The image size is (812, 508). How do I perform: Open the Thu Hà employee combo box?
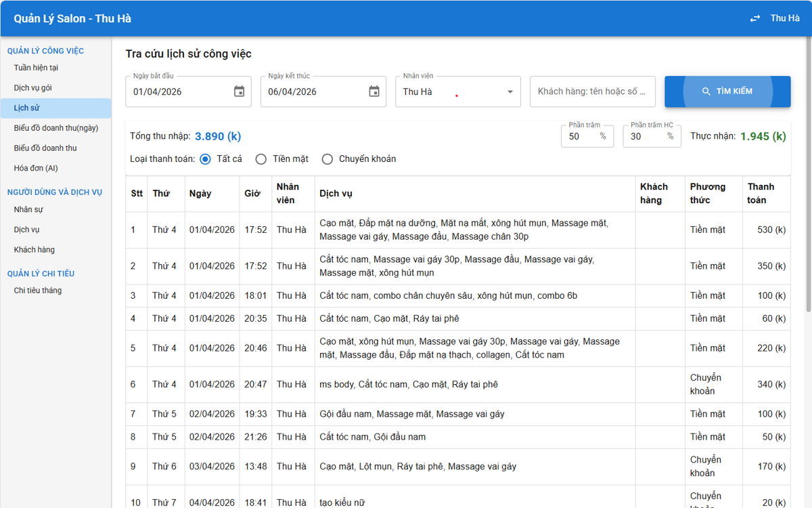click(x=458, y=91)
